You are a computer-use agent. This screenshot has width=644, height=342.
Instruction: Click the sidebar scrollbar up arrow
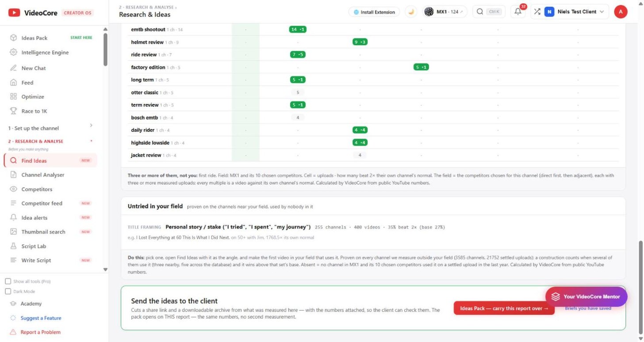click(105, 30)
